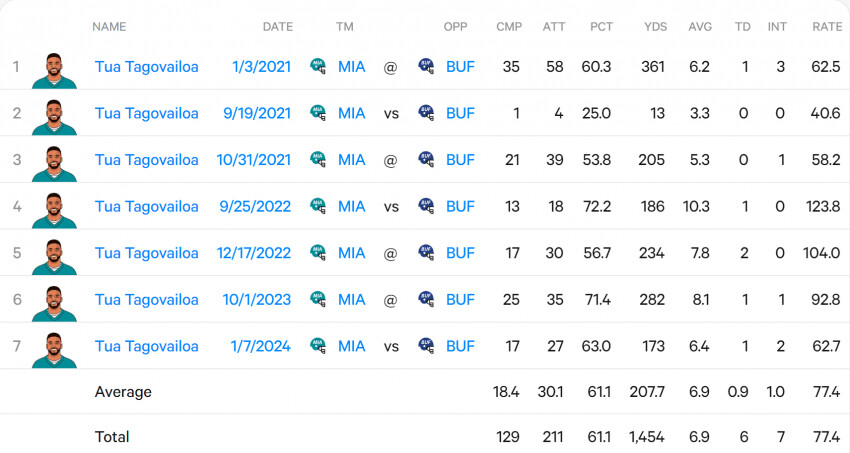
Task: Click the Miami helmet icon in the 1/7/2024 row
Action: point(318,346)
